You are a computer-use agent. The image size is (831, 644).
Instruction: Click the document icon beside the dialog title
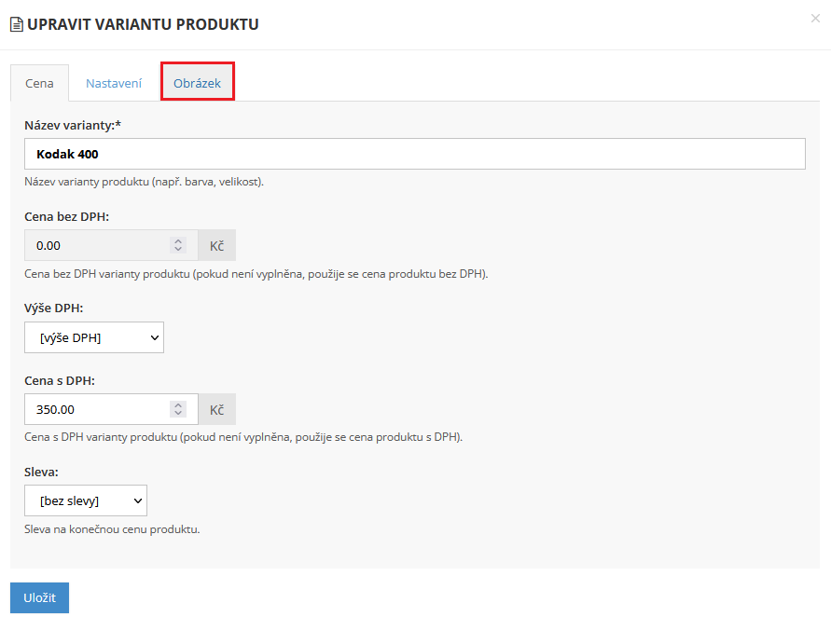click(x=16, y=25)
